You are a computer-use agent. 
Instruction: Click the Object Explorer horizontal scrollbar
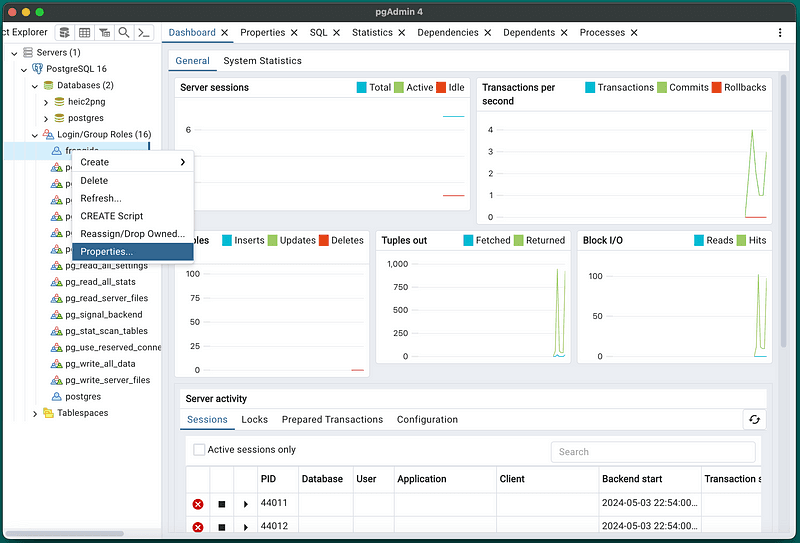tap(64, 534)
